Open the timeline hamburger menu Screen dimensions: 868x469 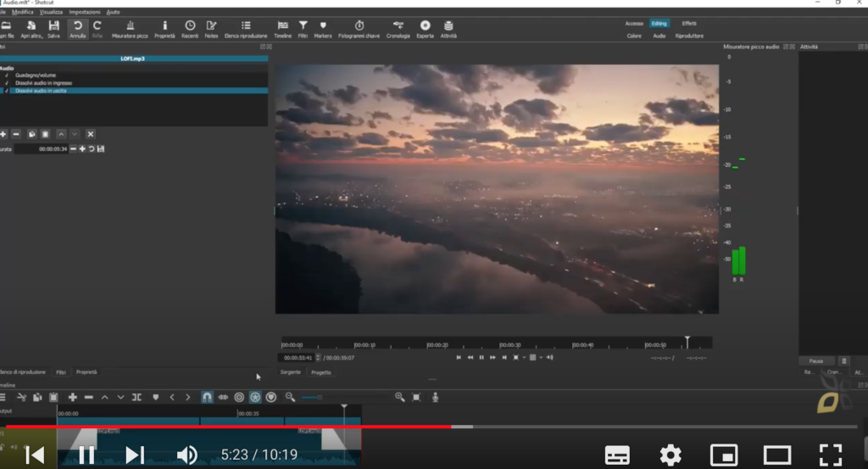coord(3,397)
